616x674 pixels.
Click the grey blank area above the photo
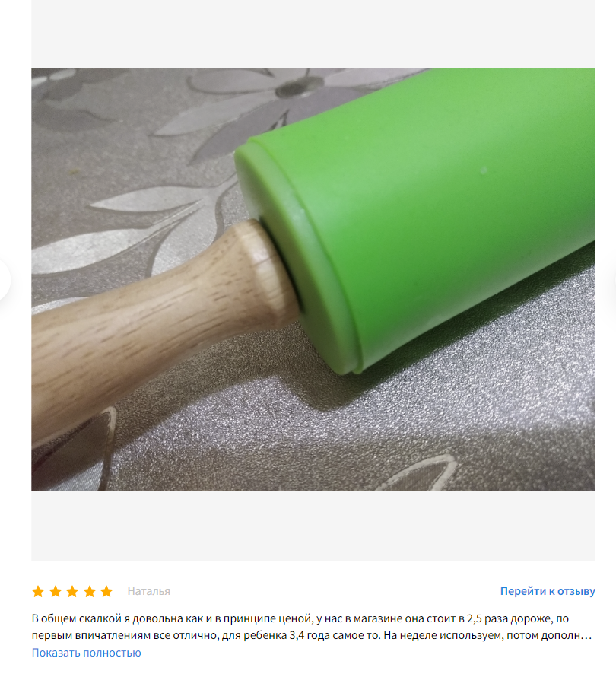(x=313, y=34)
